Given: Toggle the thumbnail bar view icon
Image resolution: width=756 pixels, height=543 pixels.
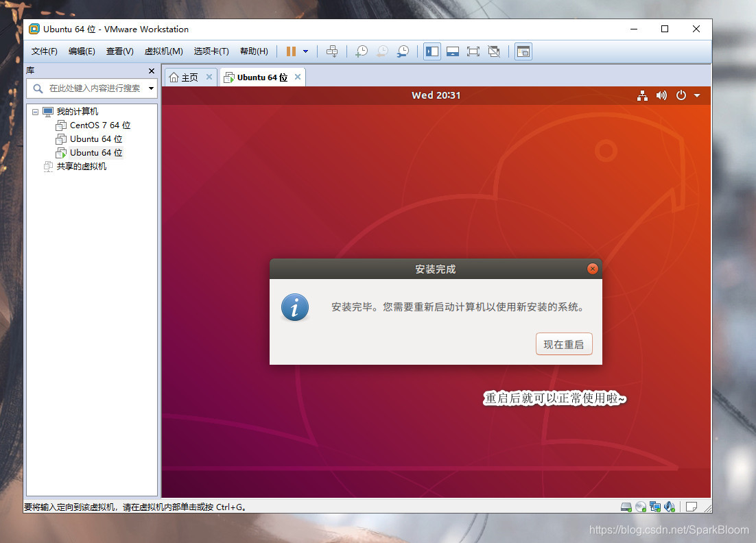Looking at the screenshot, I should coord(453,51).
